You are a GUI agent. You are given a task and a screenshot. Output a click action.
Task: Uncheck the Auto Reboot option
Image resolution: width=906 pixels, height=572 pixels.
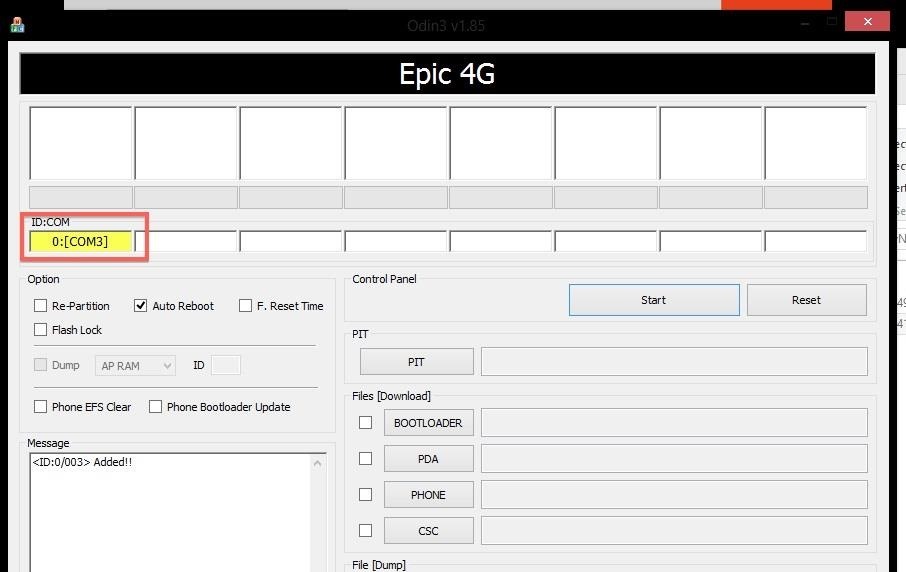pos(140,306)
